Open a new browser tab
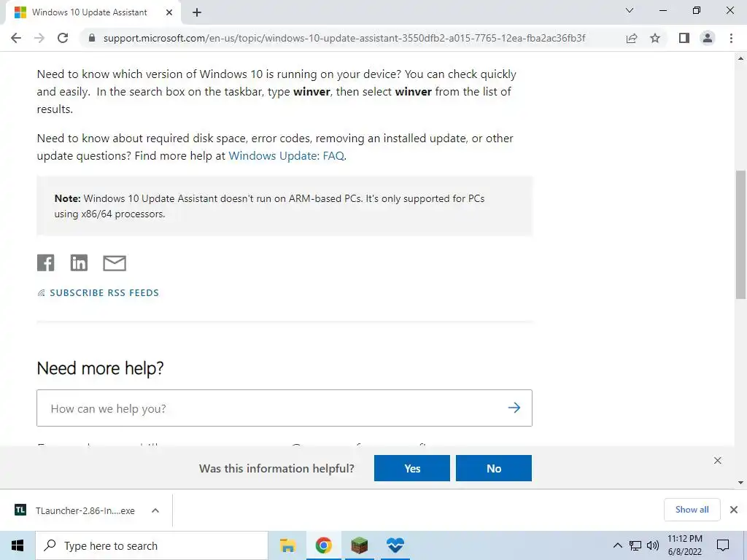747x560 pixels. click(197, 13)
